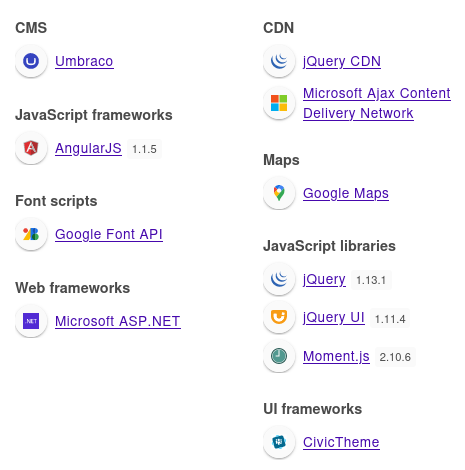Screen dimensions: 465x470
Task: Click the jQuery version 1.13.1 badge
Action: 371,280
